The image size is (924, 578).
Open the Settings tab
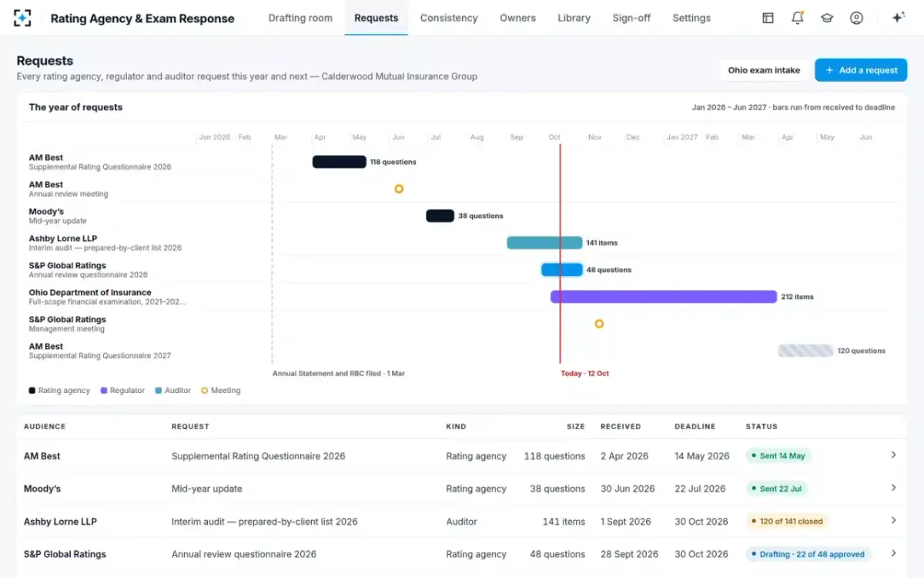coord(691,18)
